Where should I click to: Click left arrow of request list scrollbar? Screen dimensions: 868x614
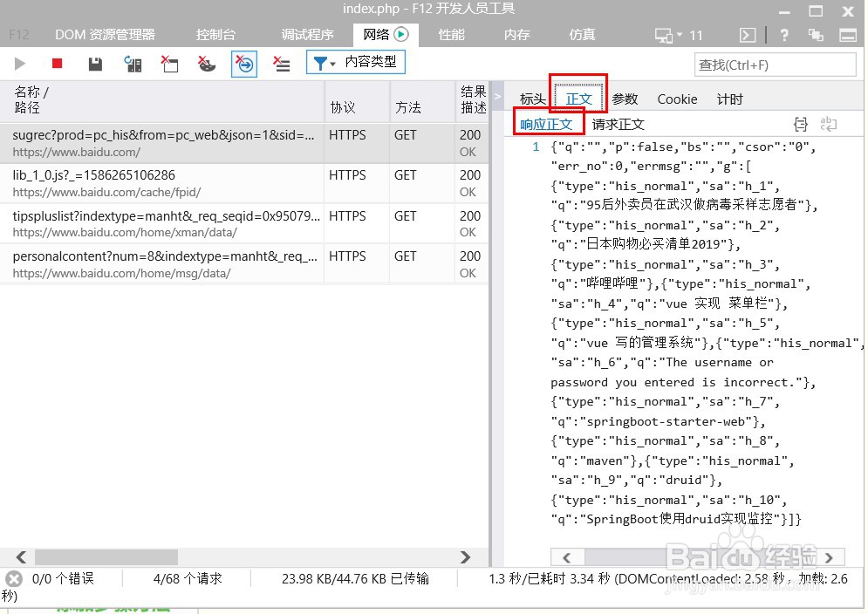pyautogui.click(x=22, y=557)
